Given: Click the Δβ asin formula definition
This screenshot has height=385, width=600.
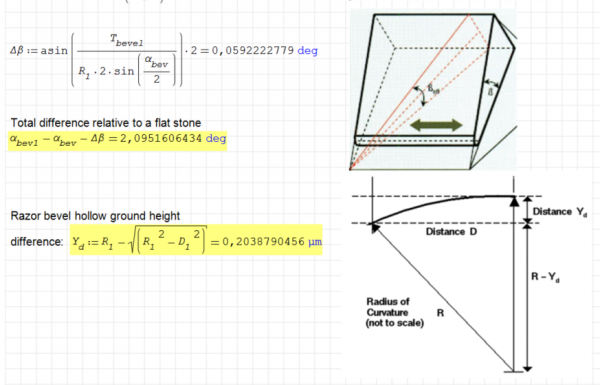Looking at the screenshot, I should [x=164, y=60].
